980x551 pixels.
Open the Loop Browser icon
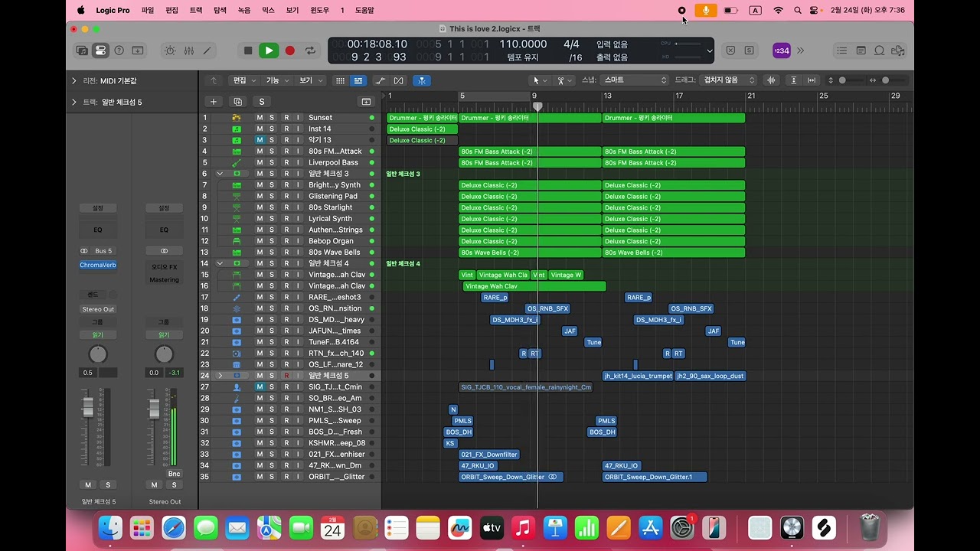click(880, 51)
